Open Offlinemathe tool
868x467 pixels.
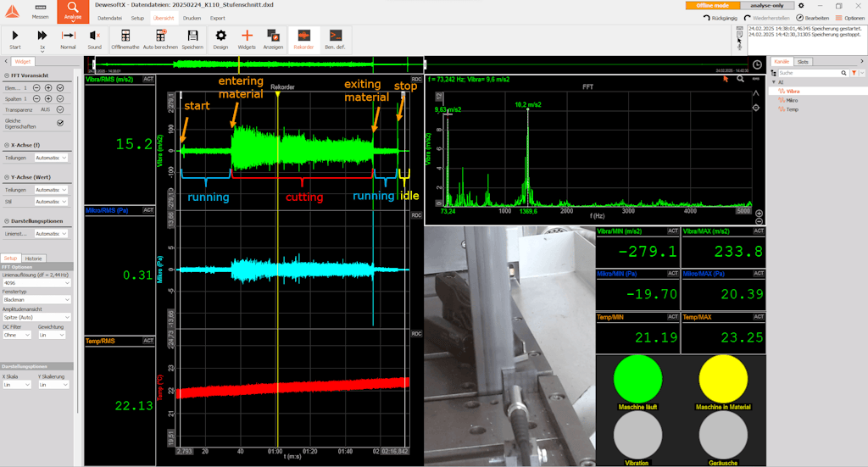tap(125, 39)
